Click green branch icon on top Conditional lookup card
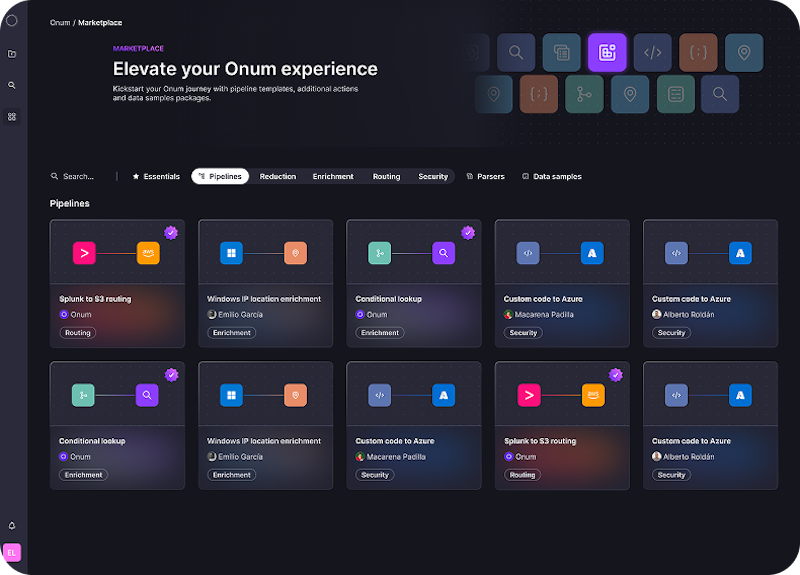The width and height of the screenshot is (800, 575). tap(380, 253)
